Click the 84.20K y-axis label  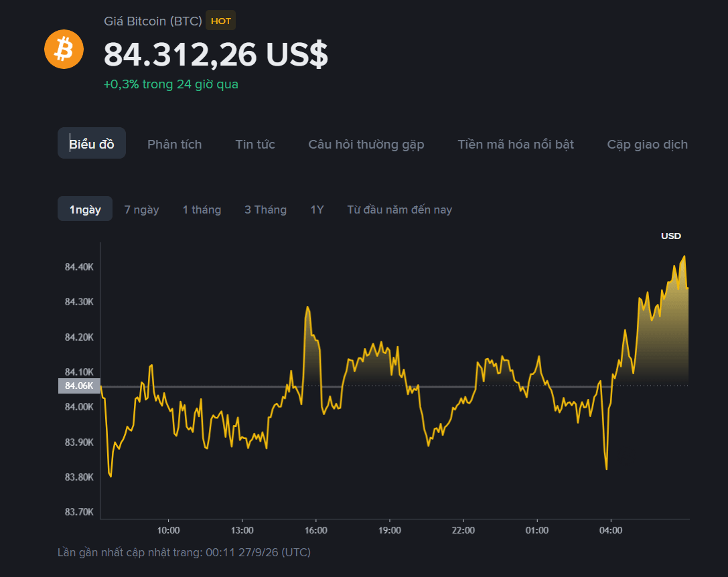[79, 337]
